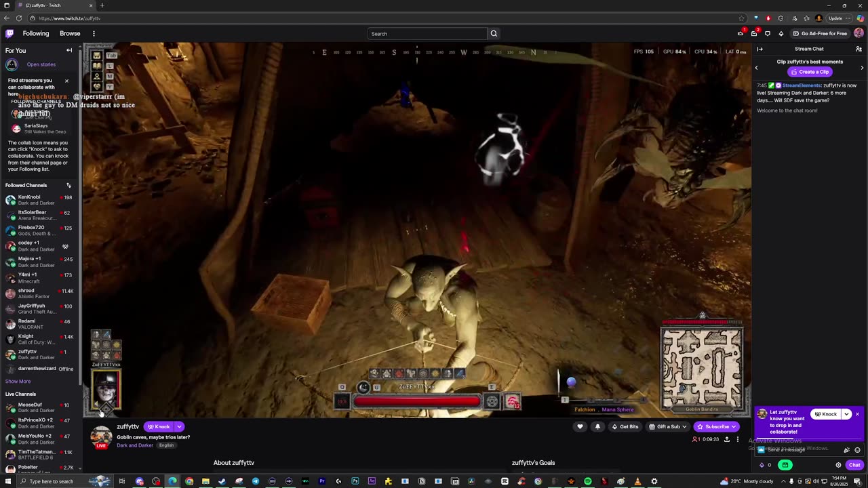This screenshot has height=488, width=868.
Task: Show previous chat highlight card
Action: pyautogui.click(x=757, y=67)
